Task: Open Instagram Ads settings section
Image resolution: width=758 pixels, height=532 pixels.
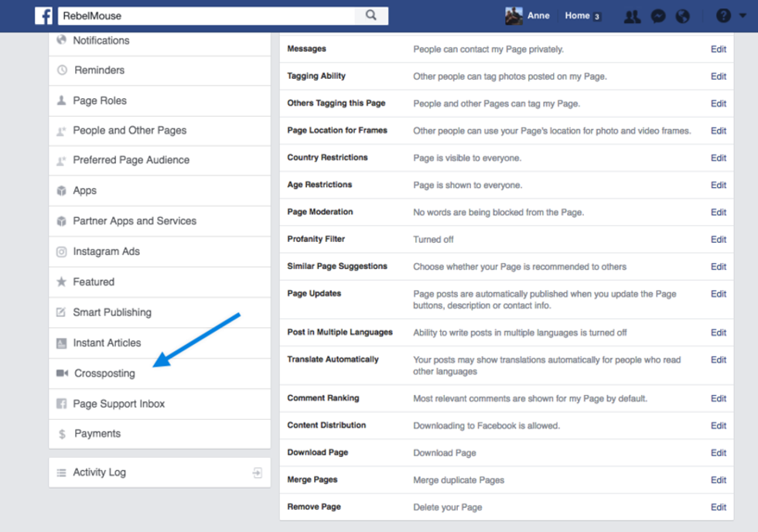Action: tap(106, 251)
